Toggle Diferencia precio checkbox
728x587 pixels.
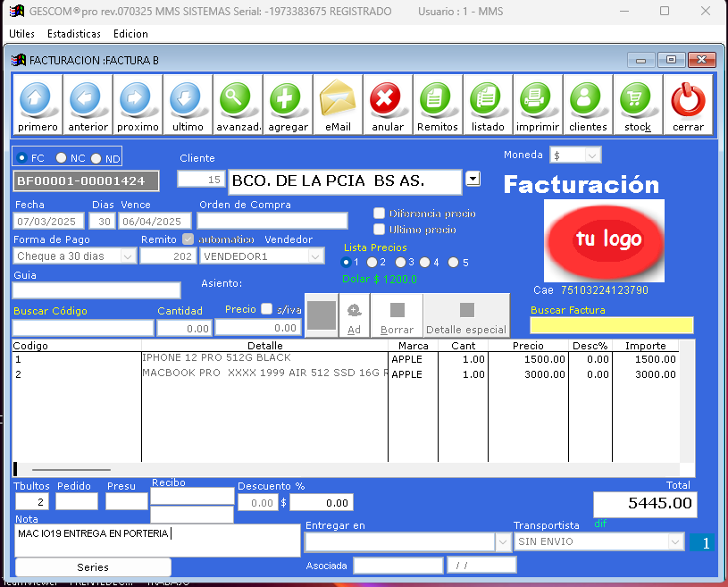(x=380, y=214)
